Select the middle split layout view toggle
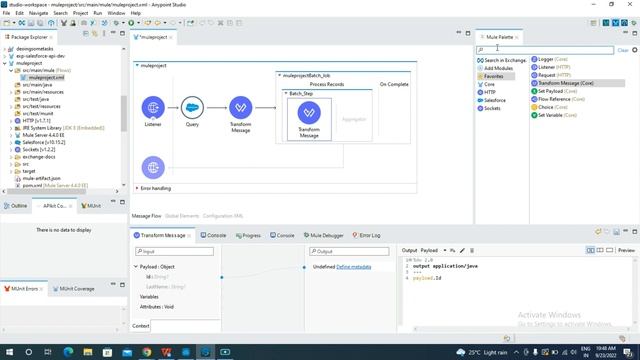The width and height of the screenshot is (640, 360). coord(600,250)
